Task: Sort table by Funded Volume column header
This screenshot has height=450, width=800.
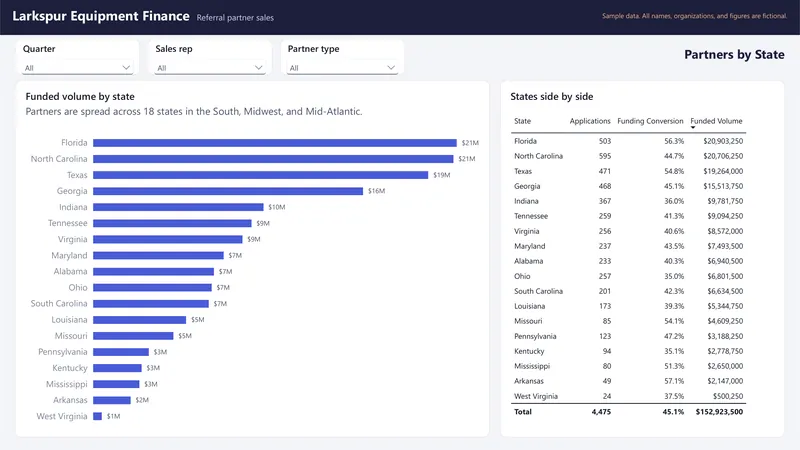Action: [x=716, y=121]
